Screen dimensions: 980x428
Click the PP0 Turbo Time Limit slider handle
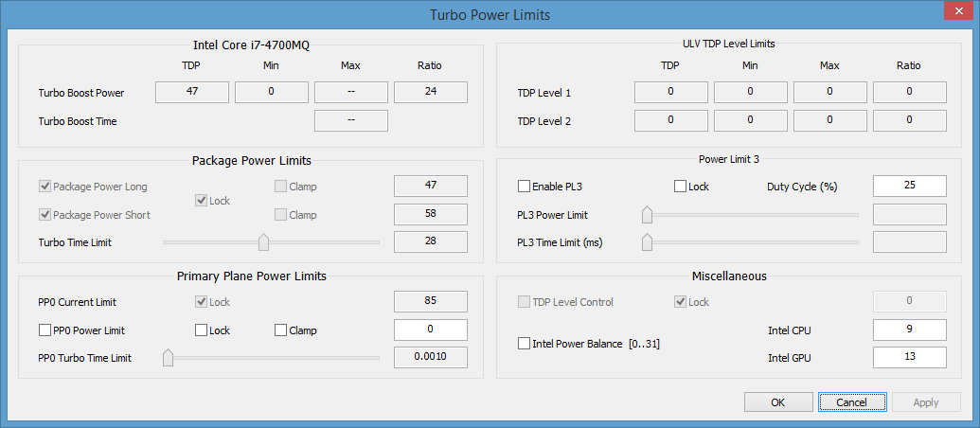click(168, 358)
